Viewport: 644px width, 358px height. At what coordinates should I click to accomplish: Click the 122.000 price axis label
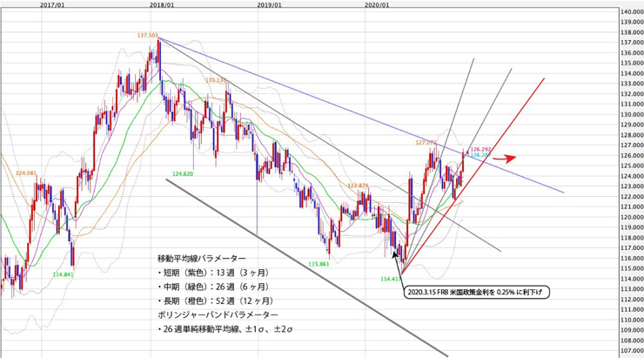pyautogui.click(x=633, y=197)
